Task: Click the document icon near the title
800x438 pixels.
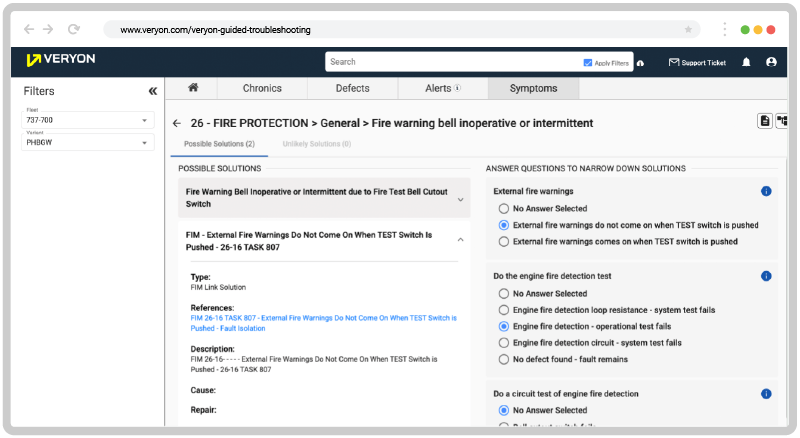Action: point(765,121)
